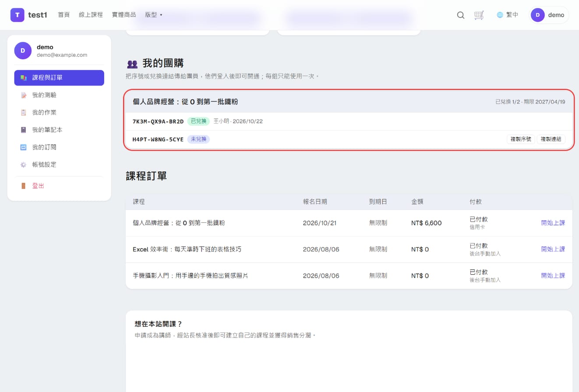Open the demo account menu

(549, 15)
